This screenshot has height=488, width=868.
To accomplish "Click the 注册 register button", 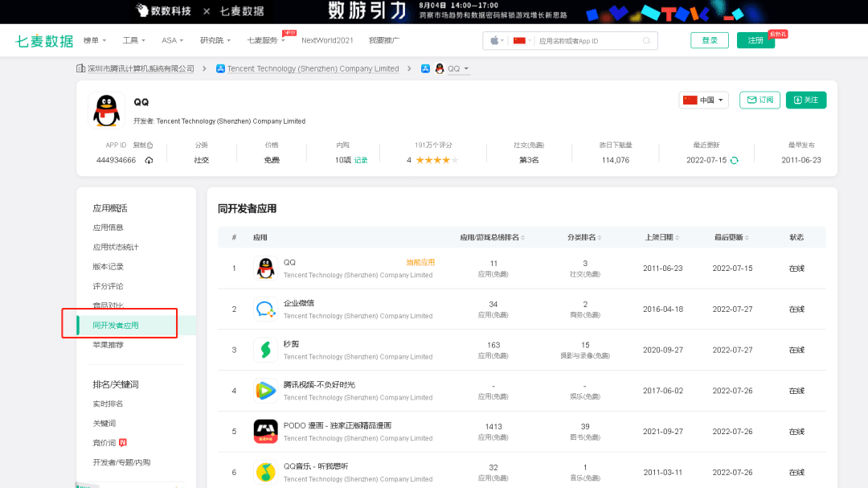I will click(x=755, y=40).
